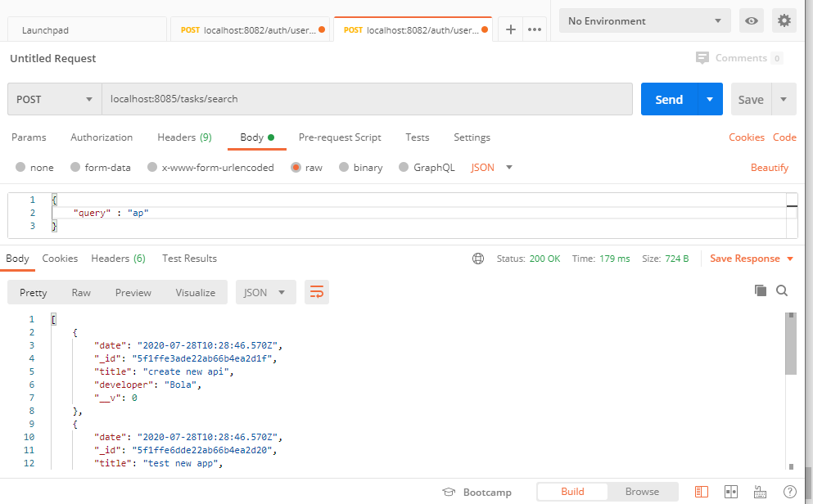Open Bootcamp graduation cap icon
This screenshot has width=813, height=504.
pos(449,492)
